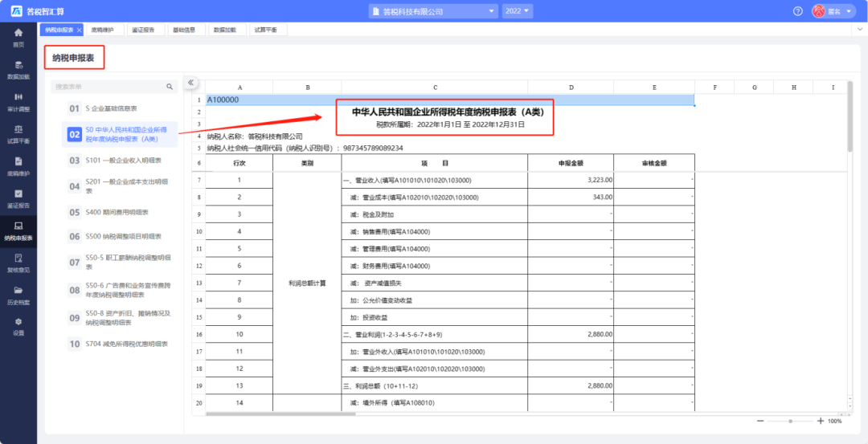Click the 二、营业利润 row label

coord(435,335)
